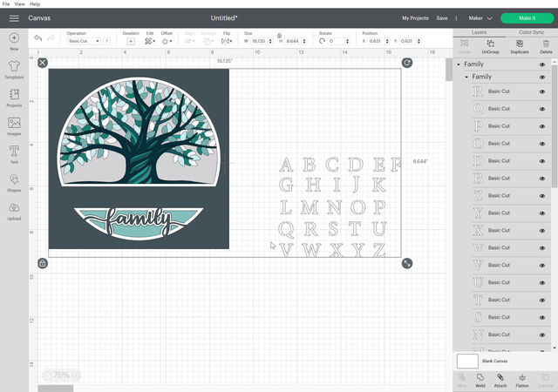
Task: Click the Attach tool
Action: pos(500,381)
